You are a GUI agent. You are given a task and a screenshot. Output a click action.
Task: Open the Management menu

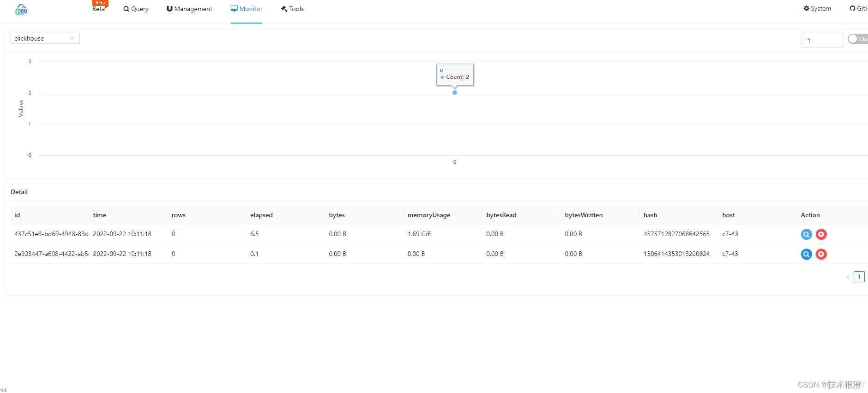click(x=189, y=9)
